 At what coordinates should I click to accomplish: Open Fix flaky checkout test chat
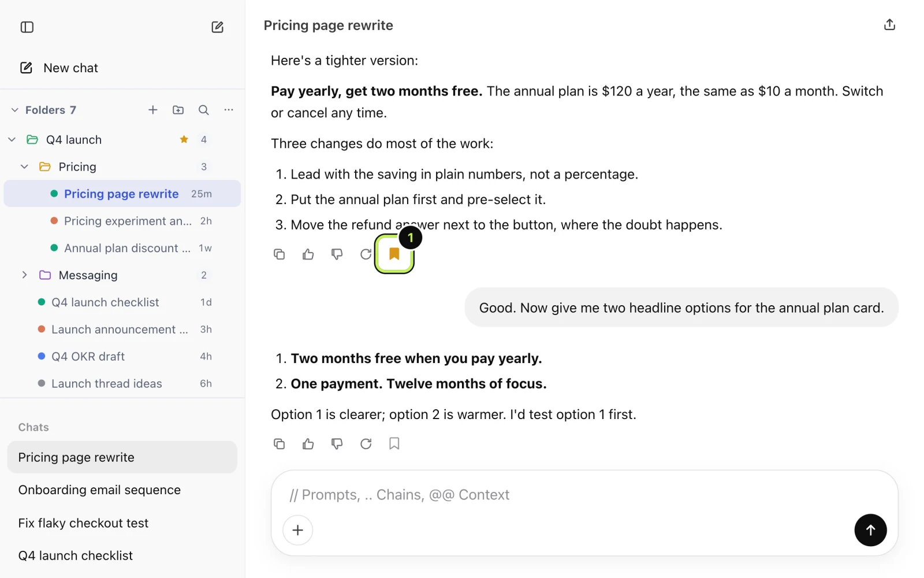coord(122,523)
